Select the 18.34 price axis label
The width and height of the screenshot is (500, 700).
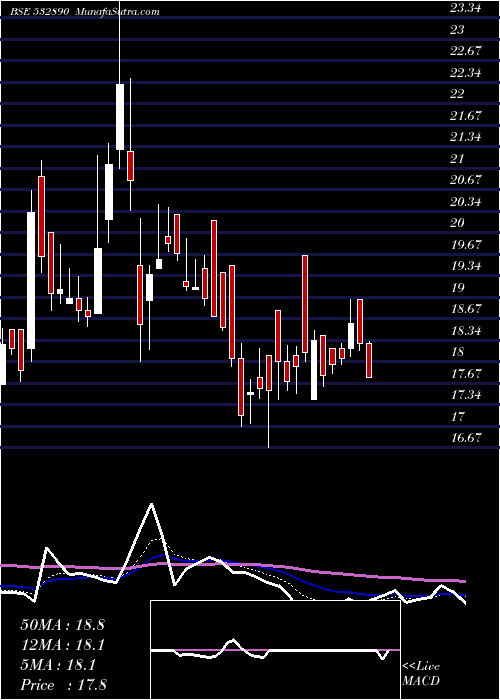click(x=466, y=331)
